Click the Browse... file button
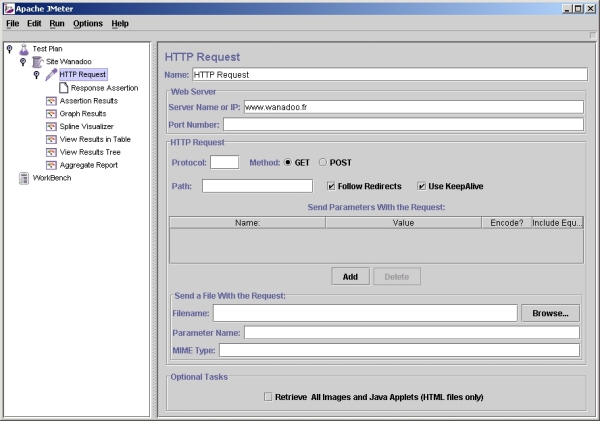The image size is (600, 421). [550, 313]
